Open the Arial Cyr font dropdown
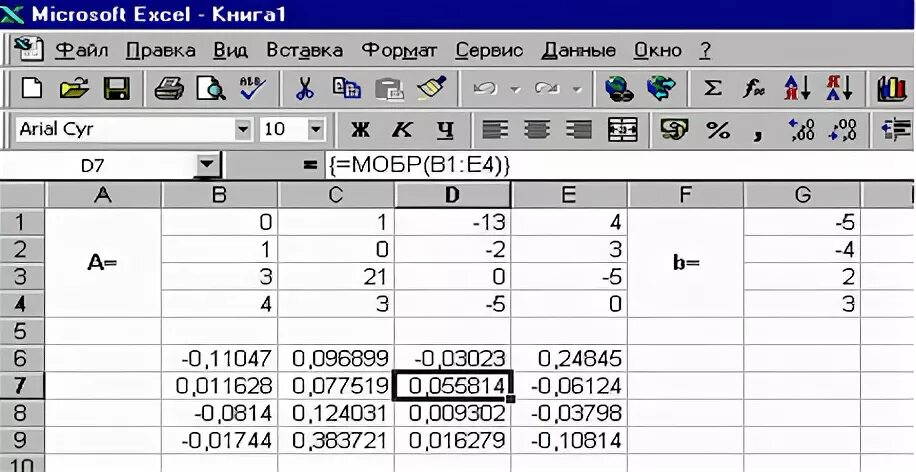Screen dimensions: 916x472 [x=242, y=129]
